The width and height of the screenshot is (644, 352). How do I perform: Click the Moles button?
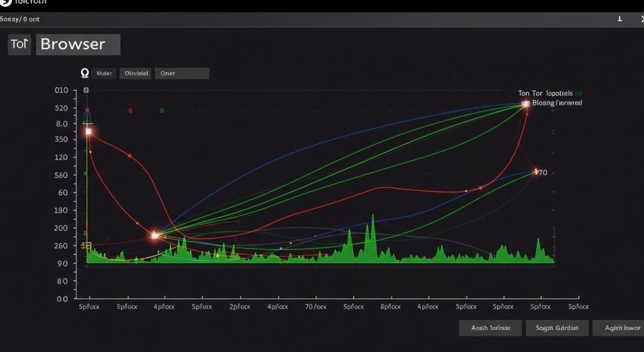pyautogui.click(x=104, y=74)
